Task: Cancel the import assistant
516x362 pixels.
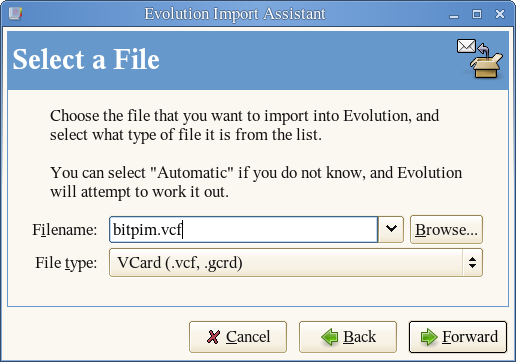Action: tap(238, 337)
